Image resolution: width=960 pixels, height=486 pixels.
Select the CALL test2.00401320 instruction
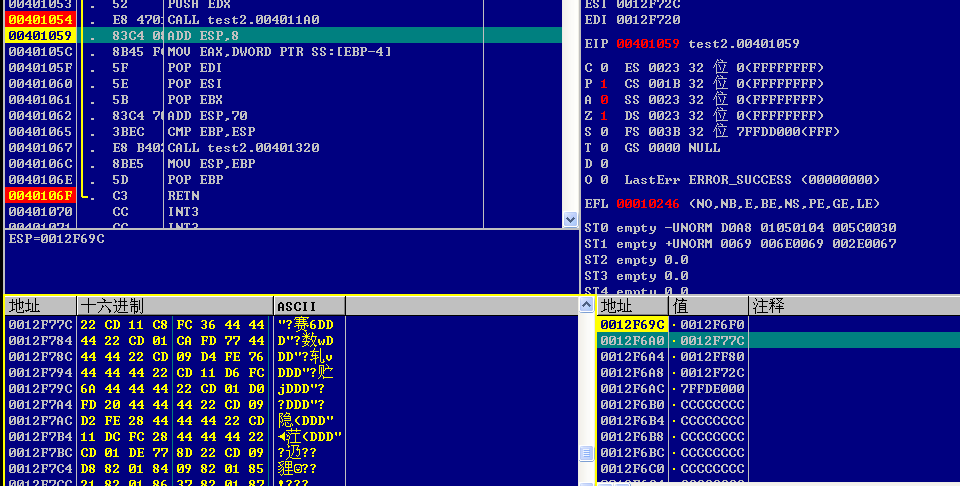point(243,147)
